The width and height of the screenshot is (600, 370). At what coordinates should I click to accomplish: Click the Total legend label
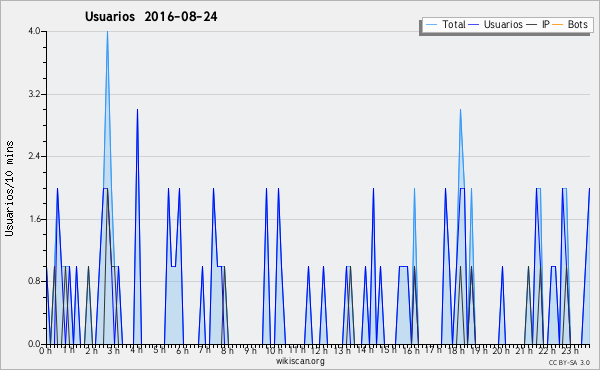pos(454,24)
